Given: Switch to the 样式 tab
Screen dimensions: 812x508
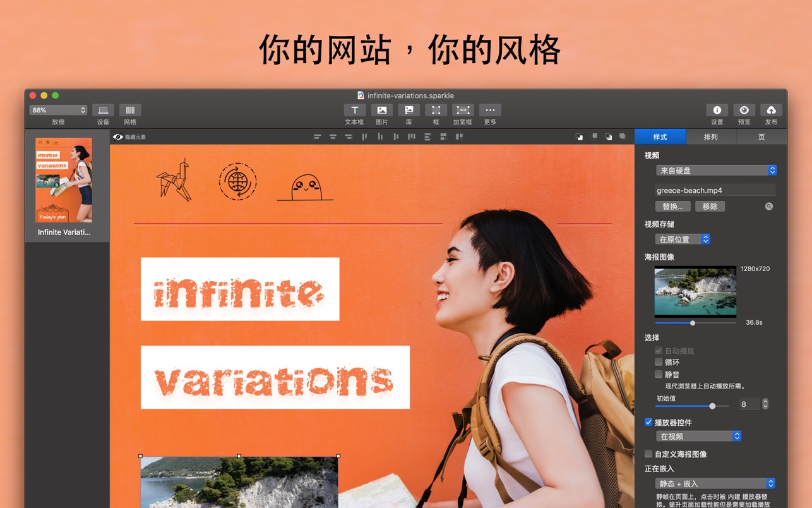Looking at the screenshot, I should click(660, 136).
